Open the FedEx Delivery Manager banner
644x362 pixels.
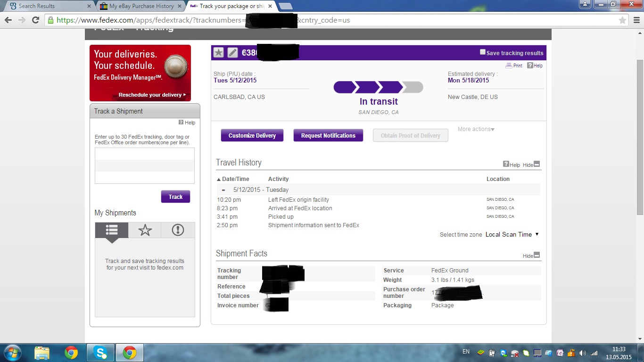coord(140,73)
